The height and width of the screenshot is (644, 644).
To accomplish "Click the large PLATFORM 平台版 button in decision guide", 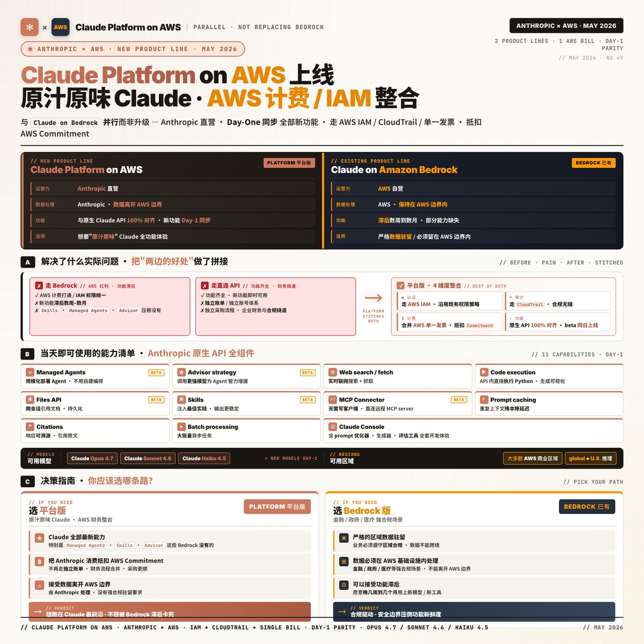I will tap(277, 507).
